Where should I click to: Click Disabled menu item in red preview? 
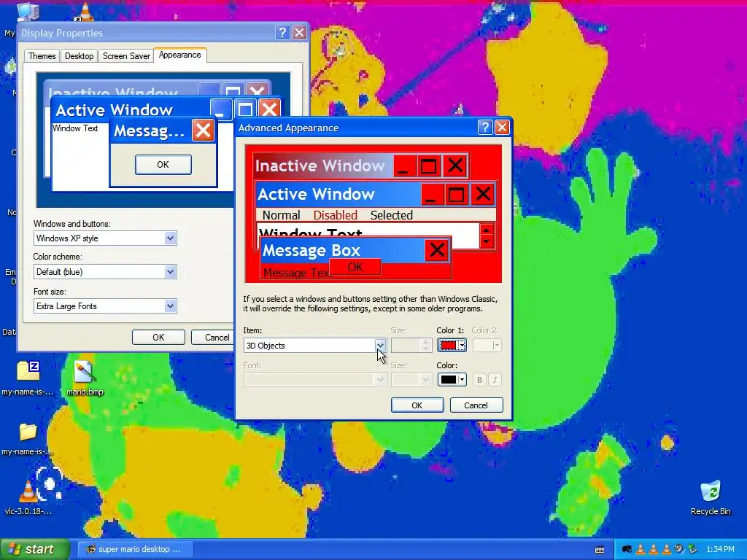coord(335,215)
